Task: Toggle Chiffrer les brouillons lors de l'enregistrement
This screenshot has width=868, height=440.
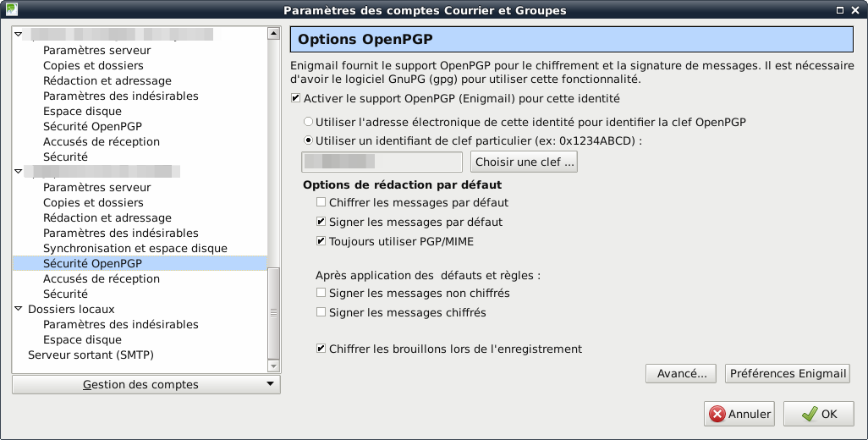Action: tap(321, 349)
